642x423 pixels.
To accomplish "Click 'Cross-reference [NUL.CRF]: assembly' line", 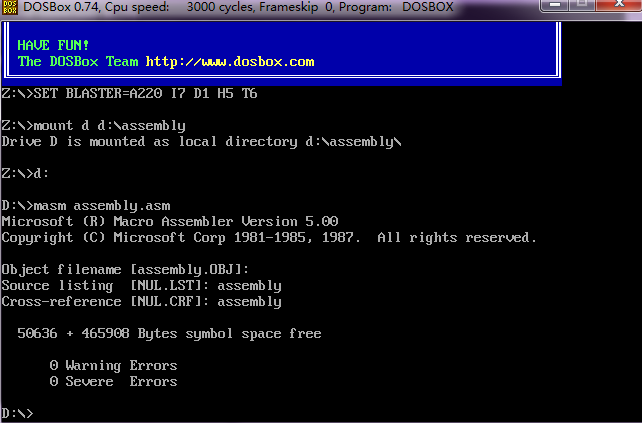I will coord(142,302).
